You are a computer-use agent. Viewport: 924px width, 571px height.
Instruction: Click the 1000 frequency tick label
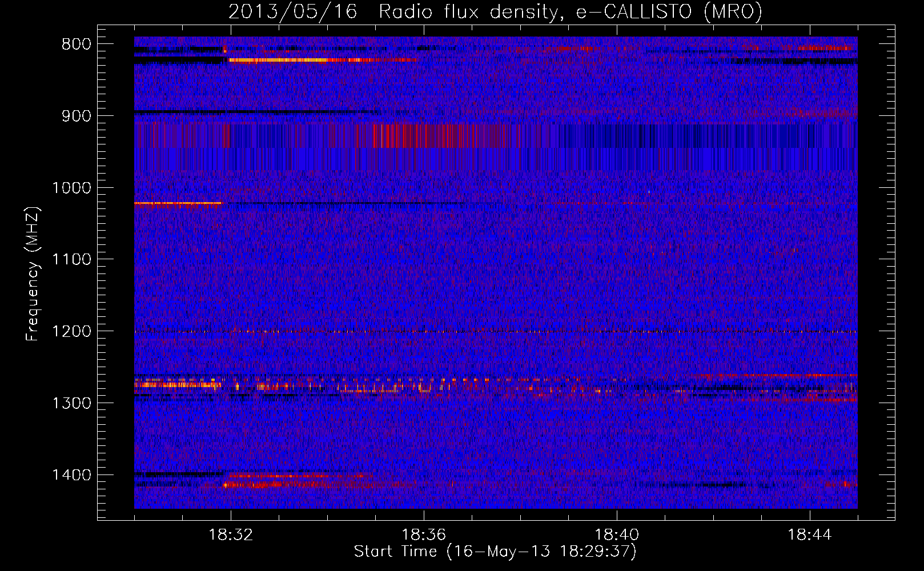click(x=71, y=188)
